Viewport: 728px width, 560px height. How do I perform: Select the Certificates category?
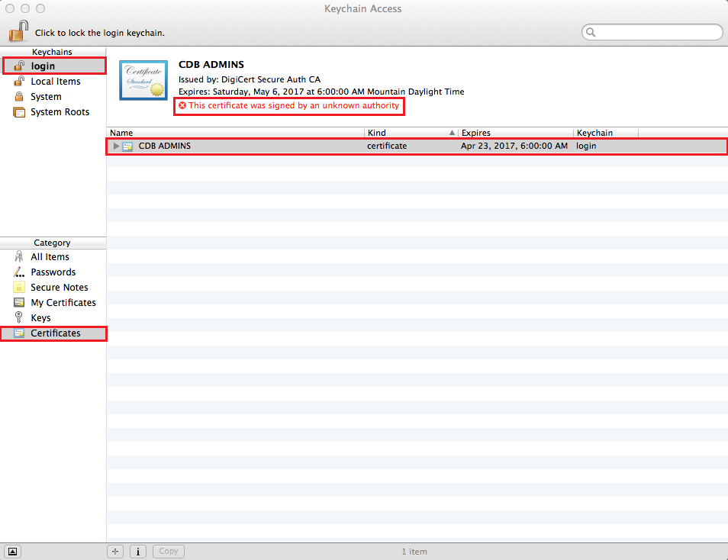[x=55, y=333]
